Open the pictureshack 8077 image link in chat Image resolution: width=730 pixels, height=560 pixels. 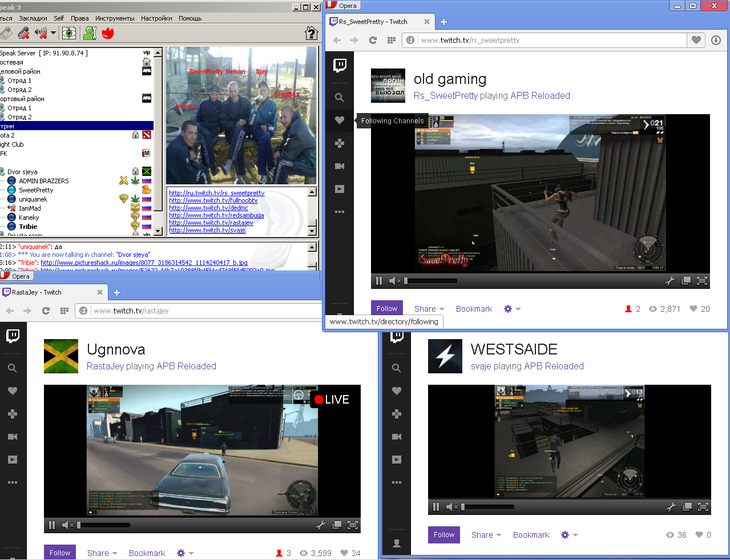[144, 263]
